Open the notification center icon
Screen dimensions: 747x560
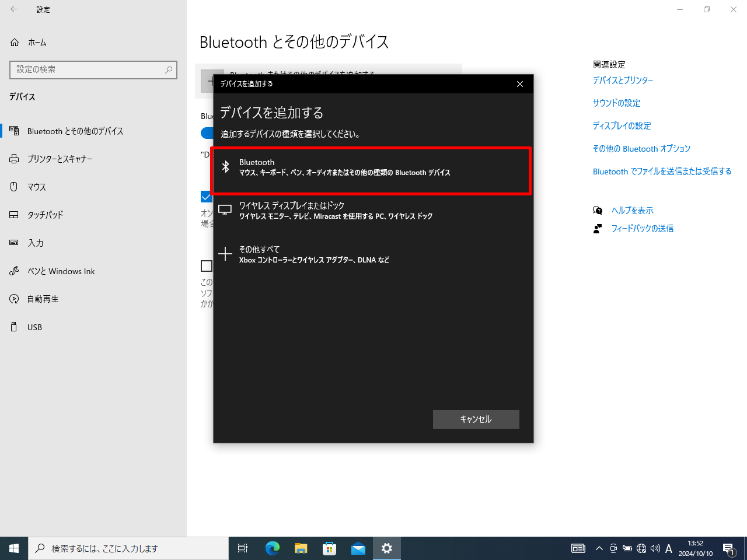pos(729,548)
